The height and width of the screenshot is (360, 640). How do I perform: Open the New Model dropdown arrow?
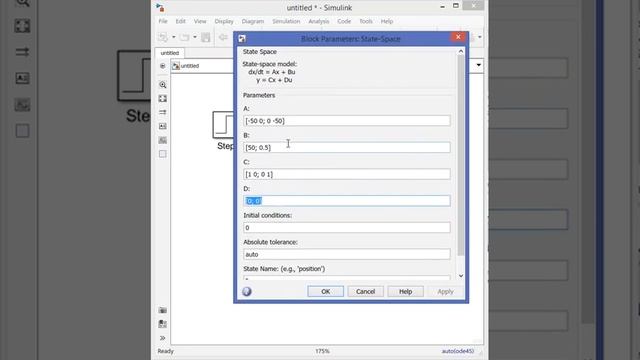coord(173,38)
